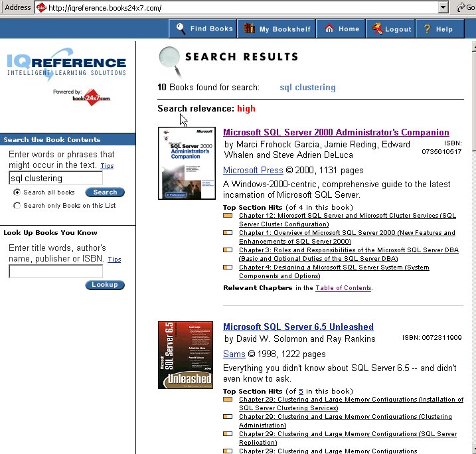Screen dimensions: 476x454
Task: Open Chapter 4: Designing a SQL Server System
Action: click(334, 271)
